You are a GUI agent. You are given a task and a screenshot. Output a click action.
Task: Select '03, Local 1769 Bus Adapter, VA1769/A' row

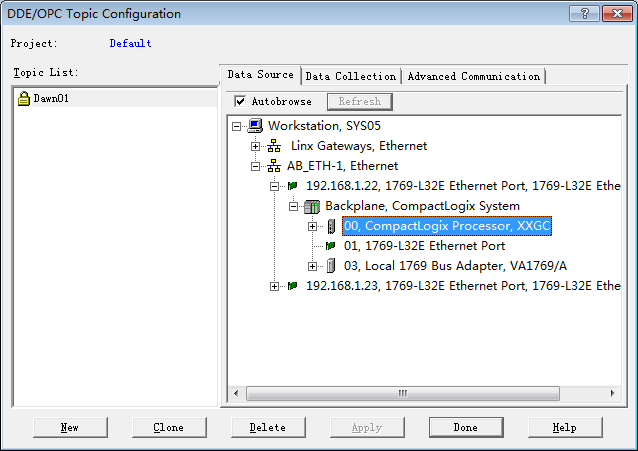[455, 266]
